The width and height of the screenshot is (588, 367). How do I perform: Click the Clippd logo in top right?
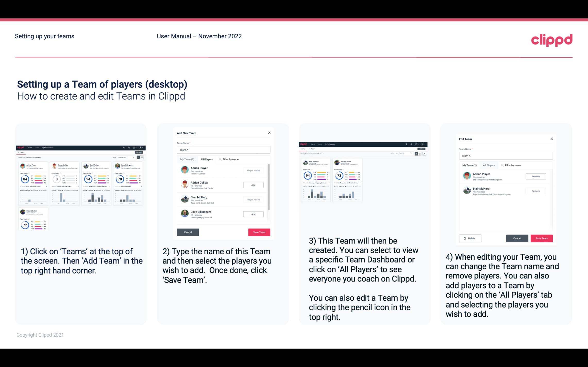[552, 40]
